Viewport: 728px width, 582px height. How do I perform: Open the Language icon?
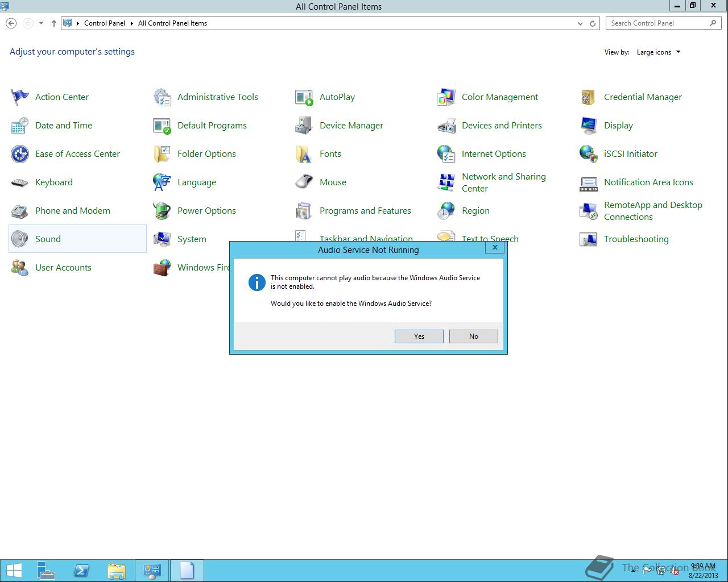tap(162, 182)
